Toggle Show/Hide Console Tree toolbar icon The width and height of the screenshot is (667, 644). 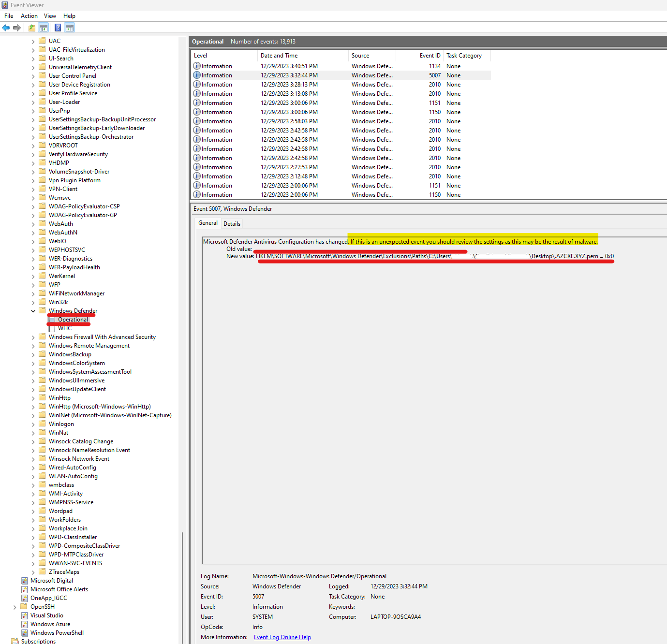[44, 28]
